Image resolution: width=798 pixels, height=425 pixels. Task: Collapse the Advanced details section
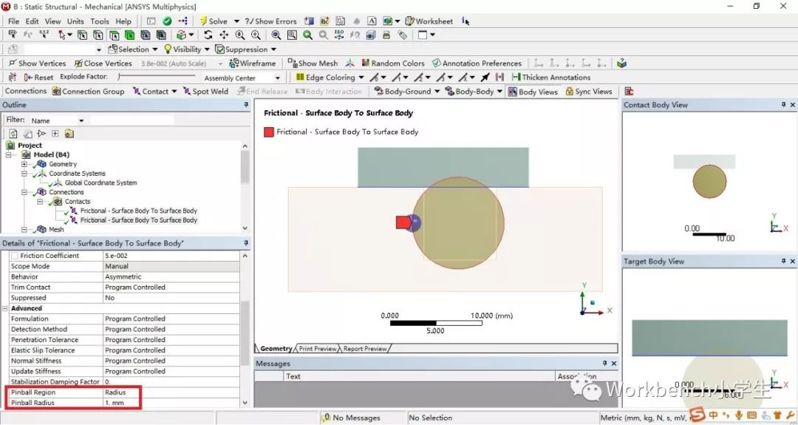click(5, 308)
